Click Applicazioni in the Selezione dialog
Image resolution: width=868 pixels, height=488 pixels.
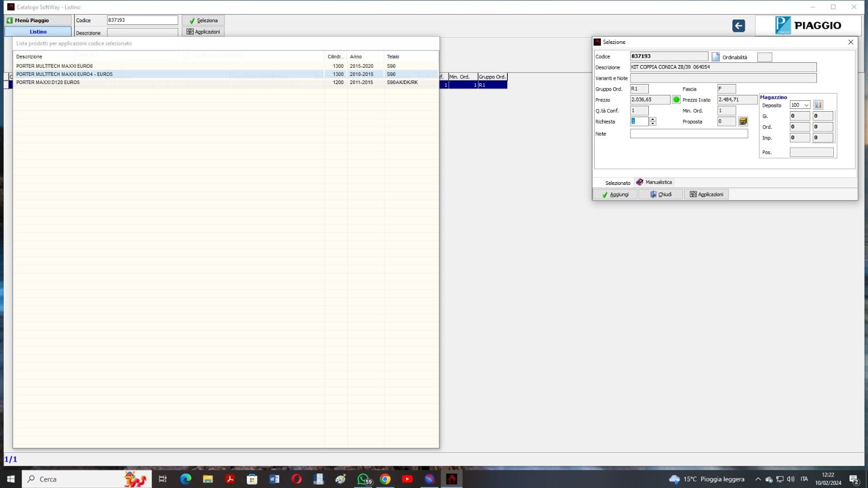[x=706, y=194]
